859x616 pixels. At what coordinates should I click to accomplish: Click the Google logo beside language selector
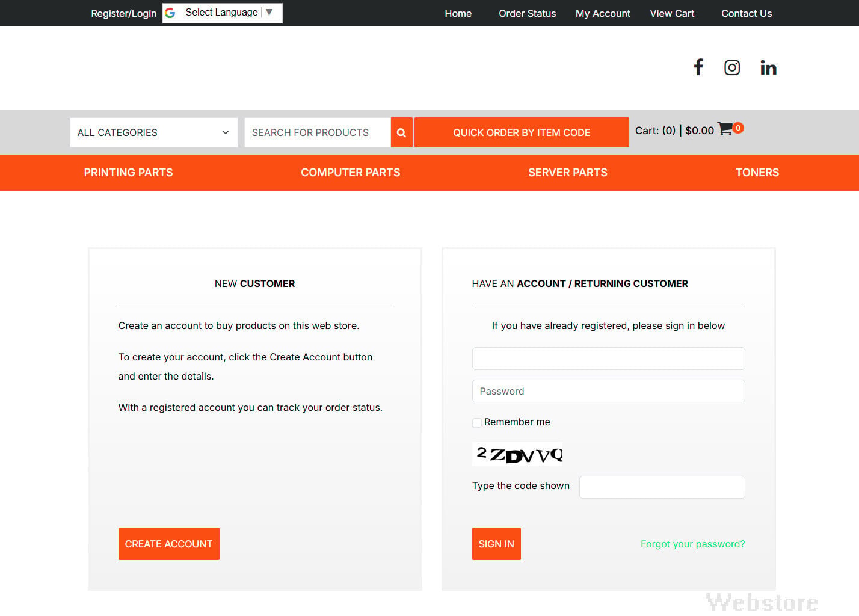point(170,13)
